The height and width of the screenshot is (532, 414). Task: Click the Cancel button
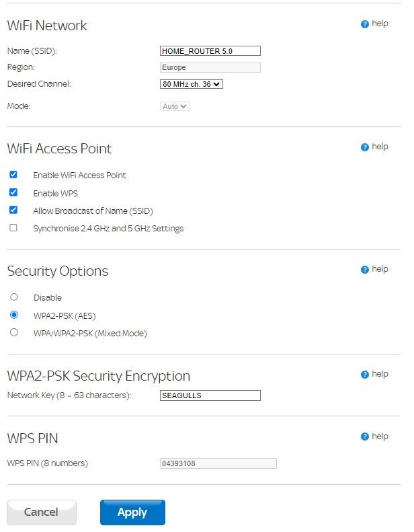point(41,512)
